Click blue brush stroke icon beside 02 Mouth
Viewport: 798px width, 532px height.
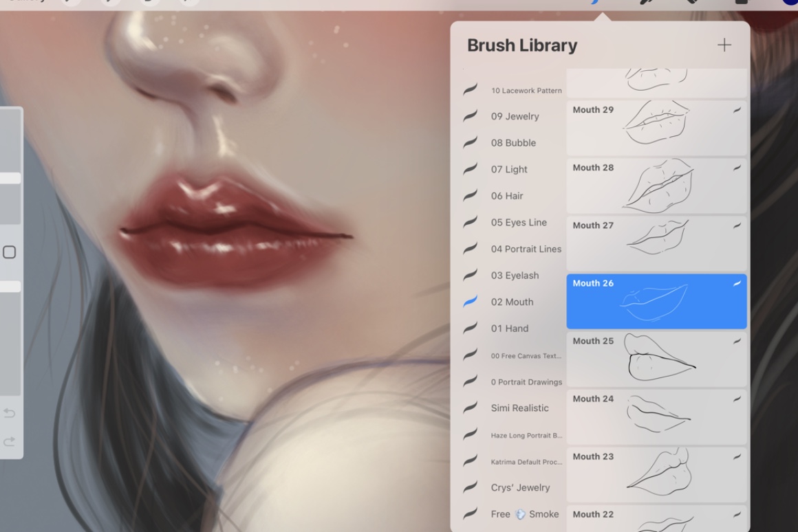[x=471, y=300]
